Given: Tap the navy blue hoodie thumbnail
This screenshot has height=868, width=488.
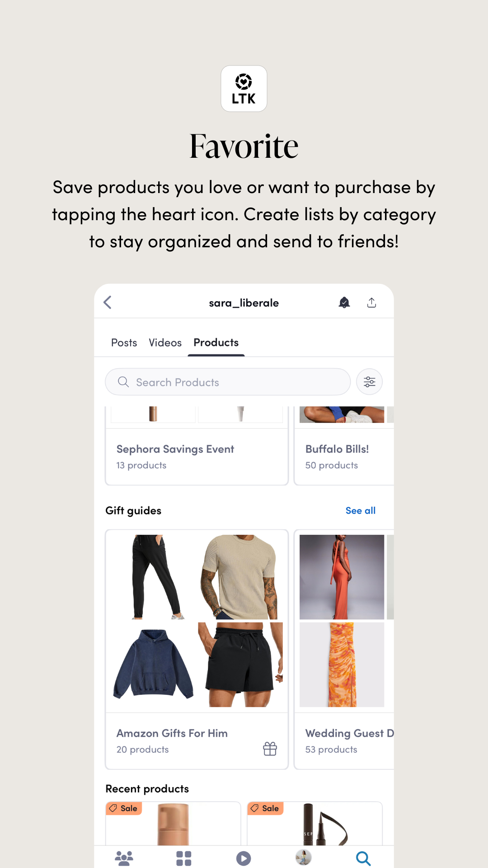Looking at the screenshot, I should click(x=153, y=665).
